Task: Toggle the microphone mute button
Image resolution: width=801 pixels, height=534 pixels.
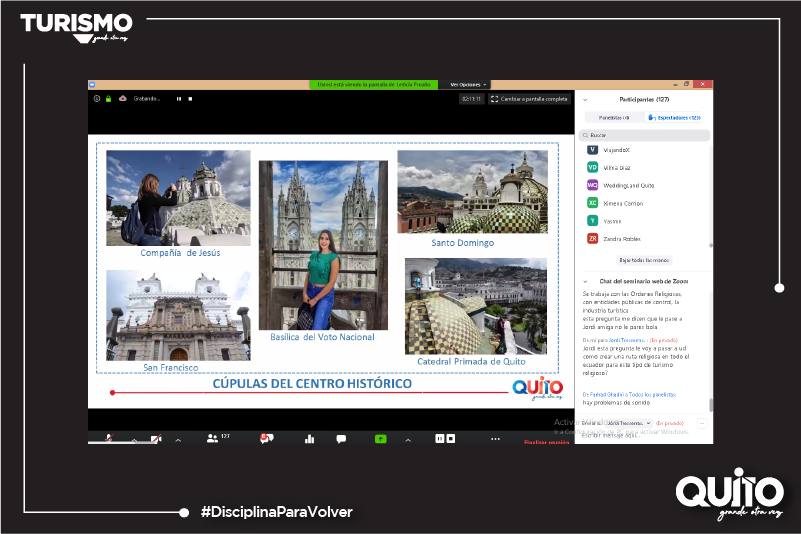Action: pos(108,438)
